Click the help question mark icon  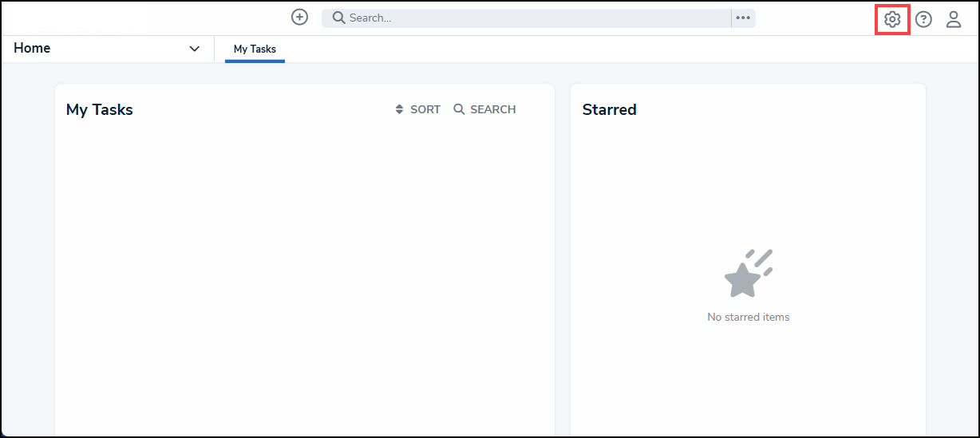(923, 19)
